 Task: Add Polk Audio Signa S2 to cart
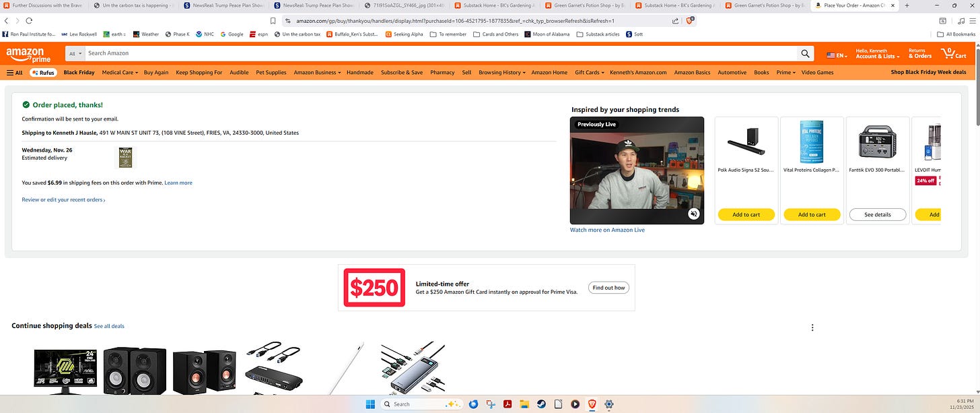746,214
